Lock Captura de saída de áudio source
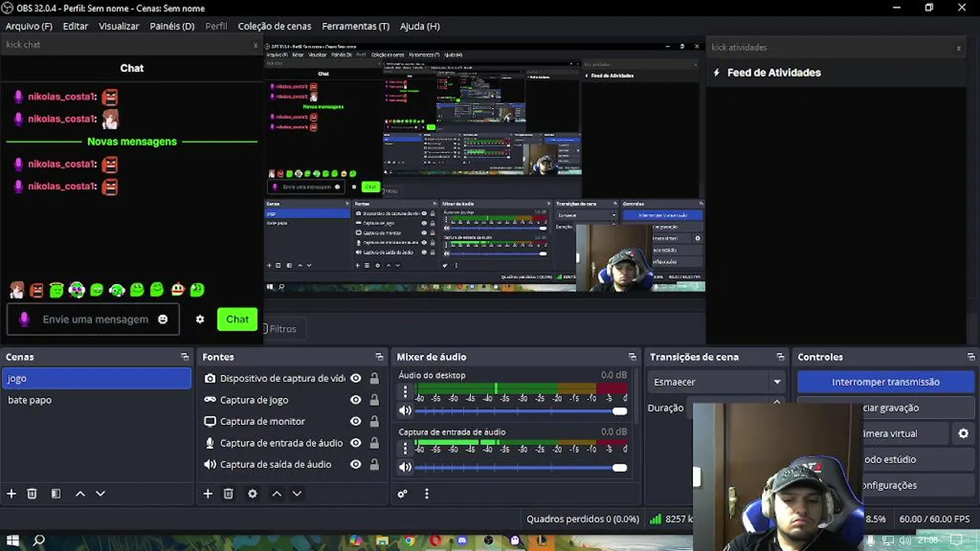The width and height of the screenshot is (980, 551). pos(374,464)
